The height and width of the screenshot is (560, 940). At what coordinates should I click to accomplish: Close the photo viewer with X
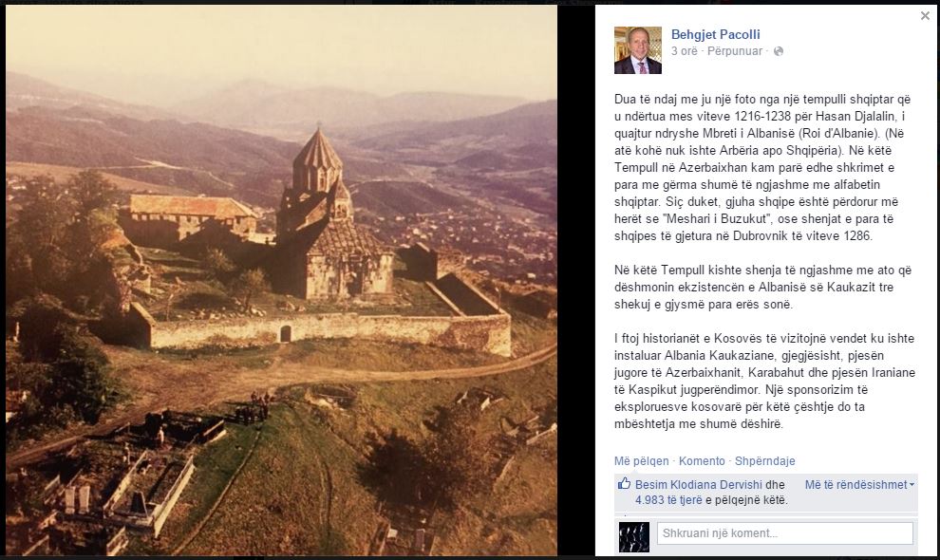(x=925, y=16)
